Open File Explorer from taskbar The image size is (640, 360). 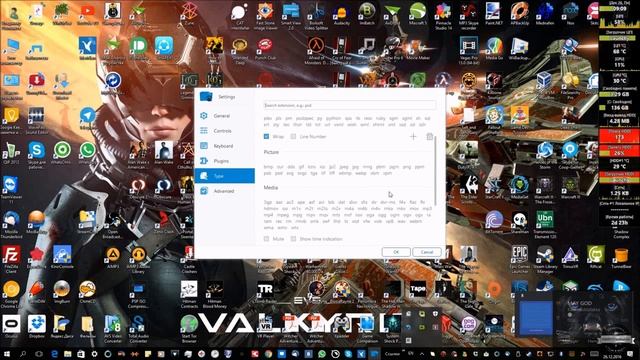pyautogui.click(x=68, y=354)
